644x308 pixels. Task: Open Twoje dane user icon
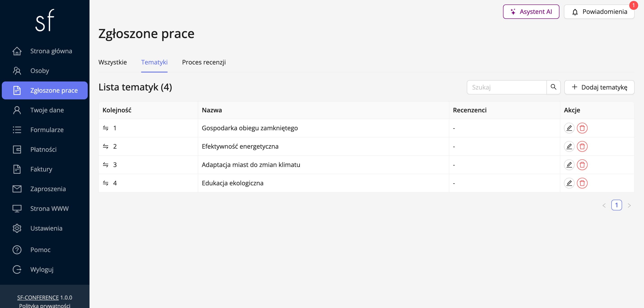17,110
